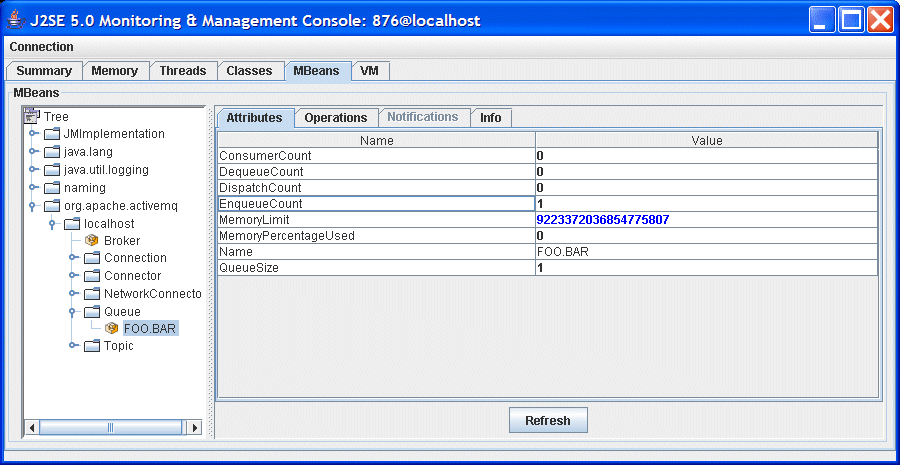This screenshot has width=900, height=465.
Task: Click the localhost folder icon
Action: tap(72, 223)
